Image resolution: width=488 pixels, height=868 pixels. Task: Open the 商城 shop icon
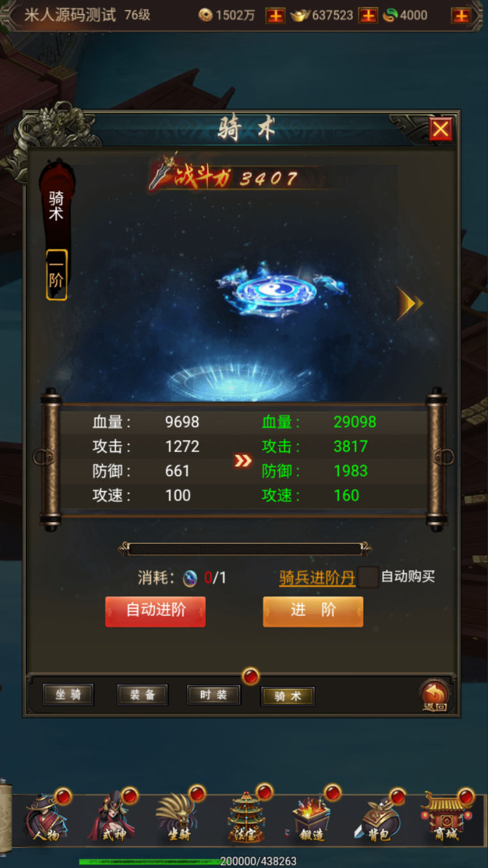tap(446, 818)
